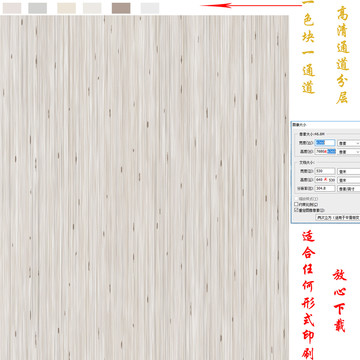Open the document height unit dropdown
This screenshot has height=360, width=360.
pyautogui.click(x=349, y=180)
